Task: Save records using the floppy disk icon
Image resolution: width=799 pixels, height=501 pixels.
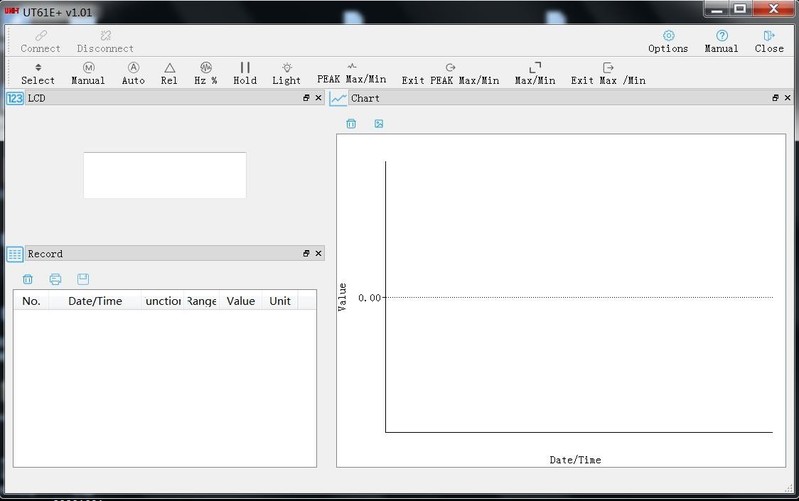Action: click(83, 279)
